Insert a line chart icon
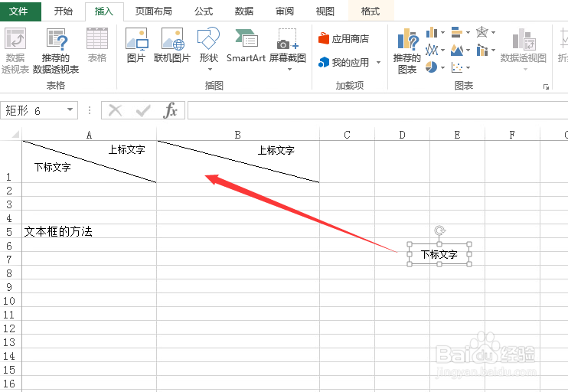 pyautogui.click(x=432, y=50)
